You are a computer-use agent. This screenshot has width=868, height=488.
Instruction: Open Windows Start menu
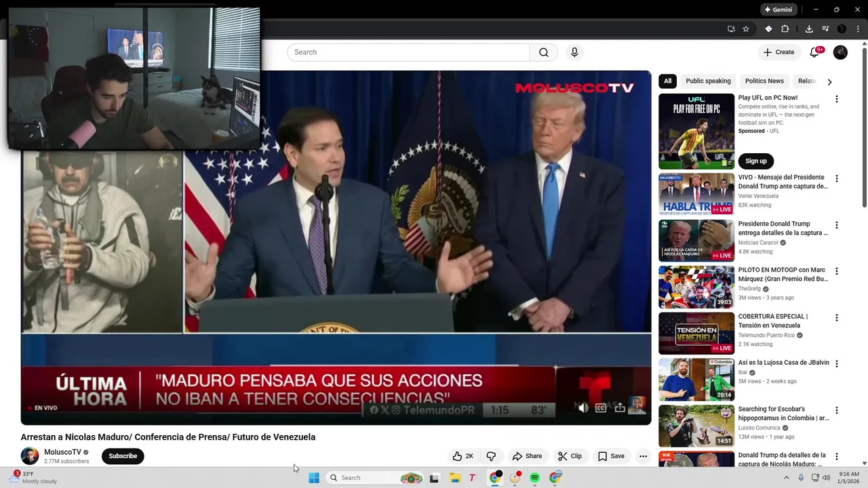pos(314,478)
